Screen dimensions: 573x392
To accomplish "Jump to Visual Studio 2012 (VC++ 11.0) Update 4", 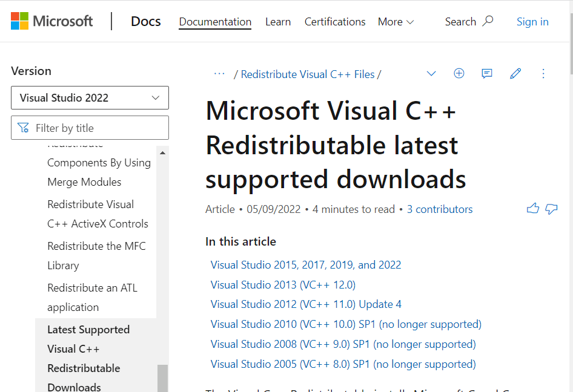I will click(306, 304).
